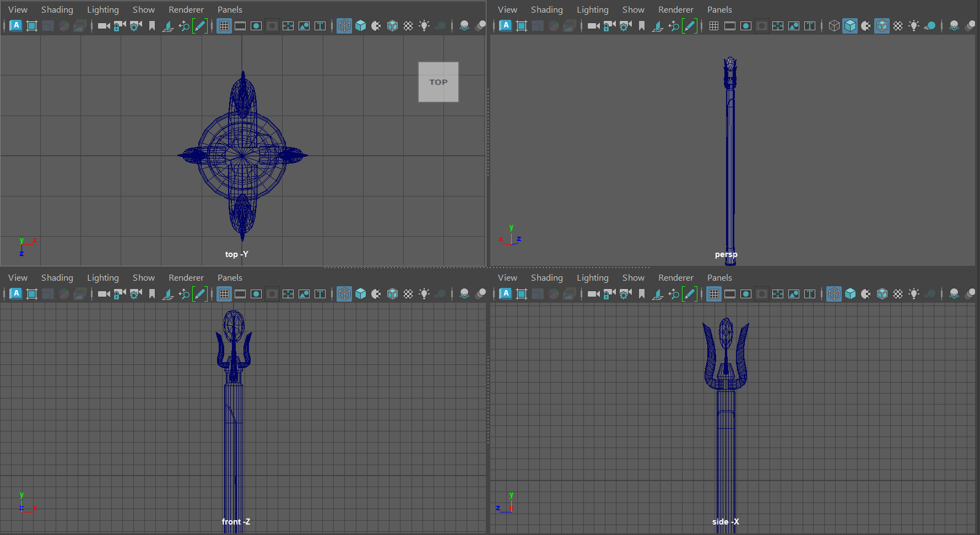Screen dimensions: 980x535
Task: Click the 'persp' camera name label
Action: click(725, 254)
